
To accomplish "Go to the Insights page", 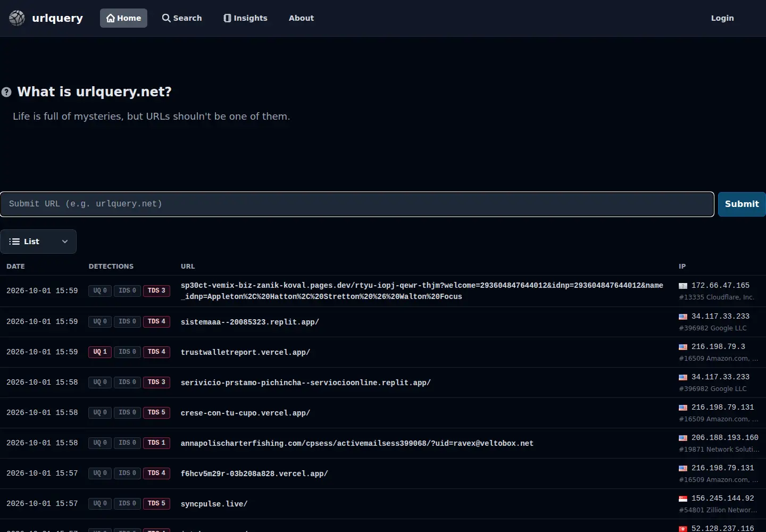I will (245, 18).
